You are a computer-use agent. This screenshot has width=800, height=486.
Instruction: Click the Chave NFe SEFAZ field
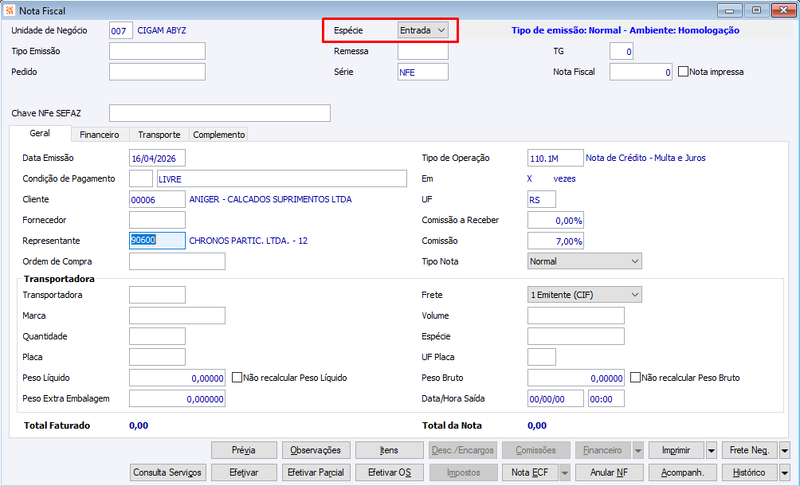[220, 113]
